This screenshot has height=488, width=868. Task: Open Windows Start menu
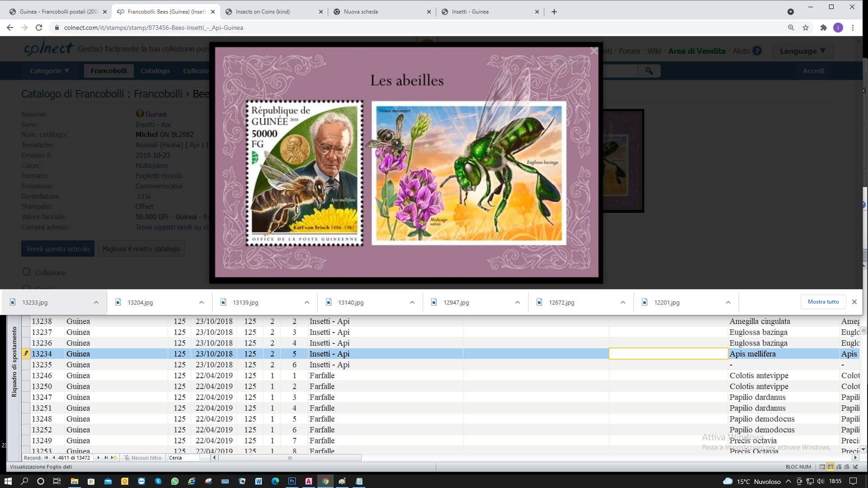8,481
